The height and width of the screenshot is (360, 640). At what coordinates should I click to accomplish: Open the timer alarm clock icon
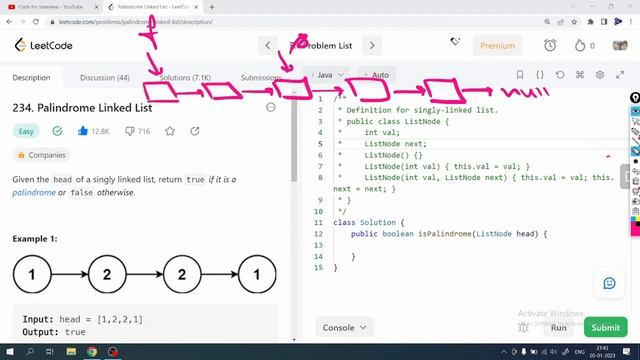point(550,45)
